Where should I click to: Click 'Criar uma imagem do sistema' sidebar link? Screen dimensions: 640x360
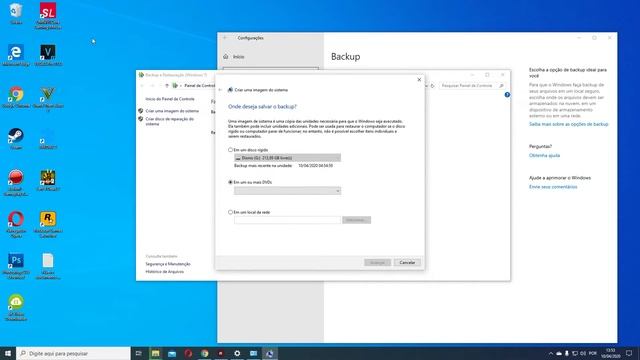(172, 111)
